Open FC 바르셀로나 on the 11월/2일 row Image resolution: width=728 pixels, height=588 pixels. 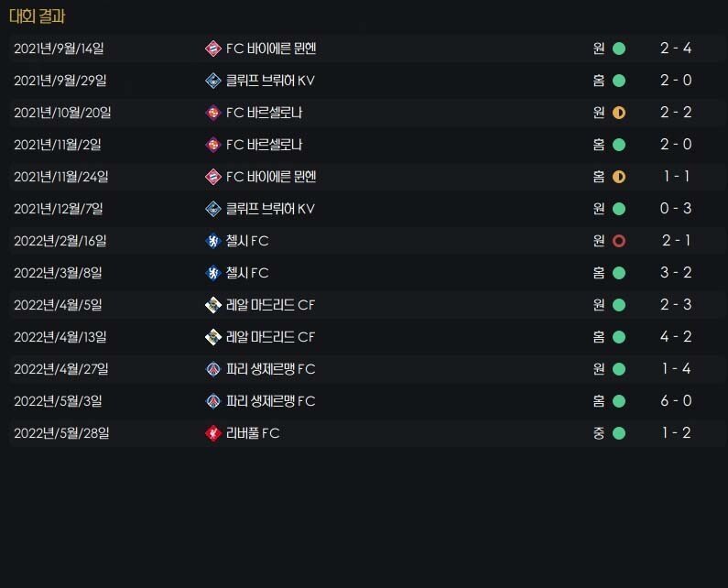pos(264,145)
